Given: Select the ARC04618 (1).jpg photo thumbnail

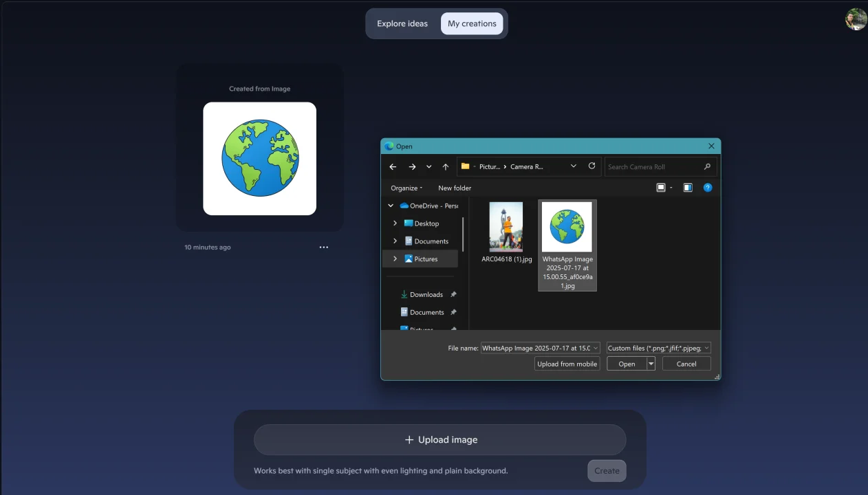Looking at the screenshot, I should click(x=506, y=226).
